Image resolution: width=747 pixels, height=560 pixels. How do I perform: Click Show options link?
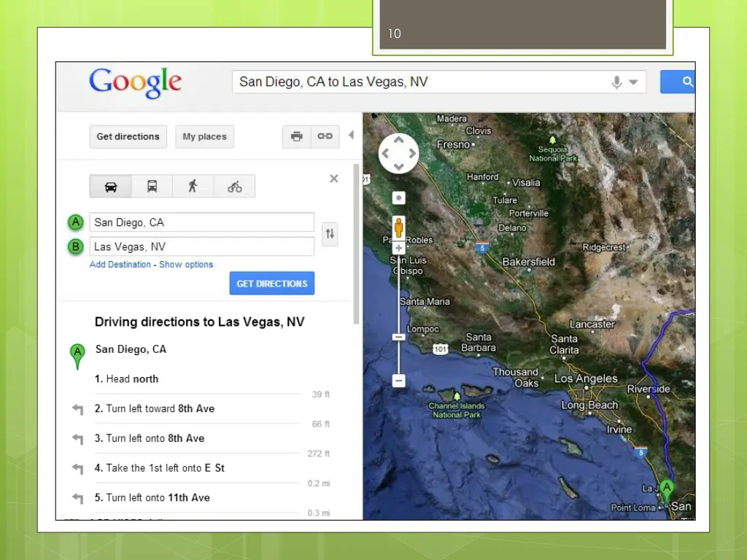[x=186, y=264]
